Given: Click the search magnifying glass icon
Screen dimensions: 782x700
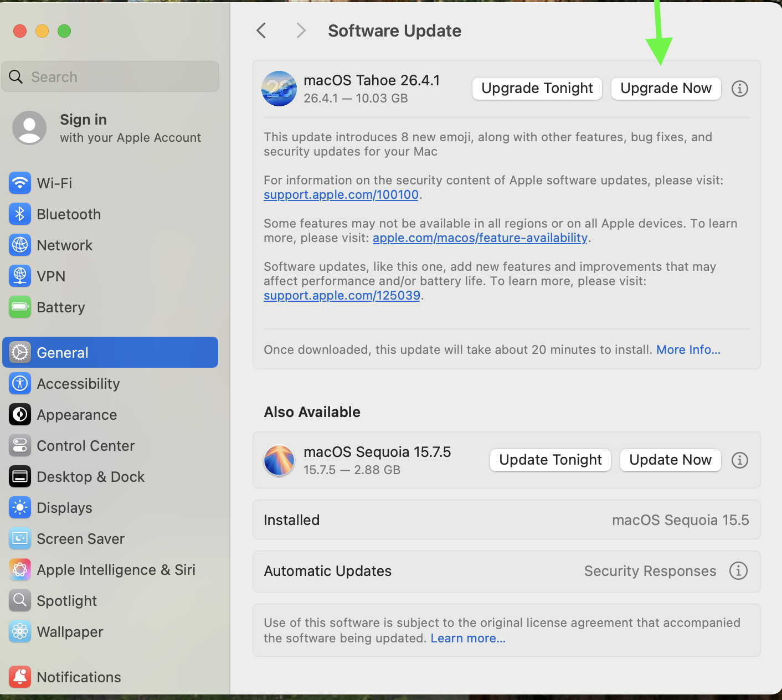Looking at the screenshot, I should coord(16,76).
